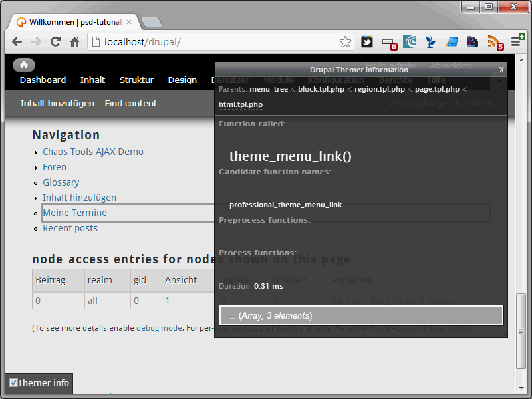The image size is (532, 399).
Task: Open Inhalt hinzufügen in Navigation block
Action: coord(79,198)
